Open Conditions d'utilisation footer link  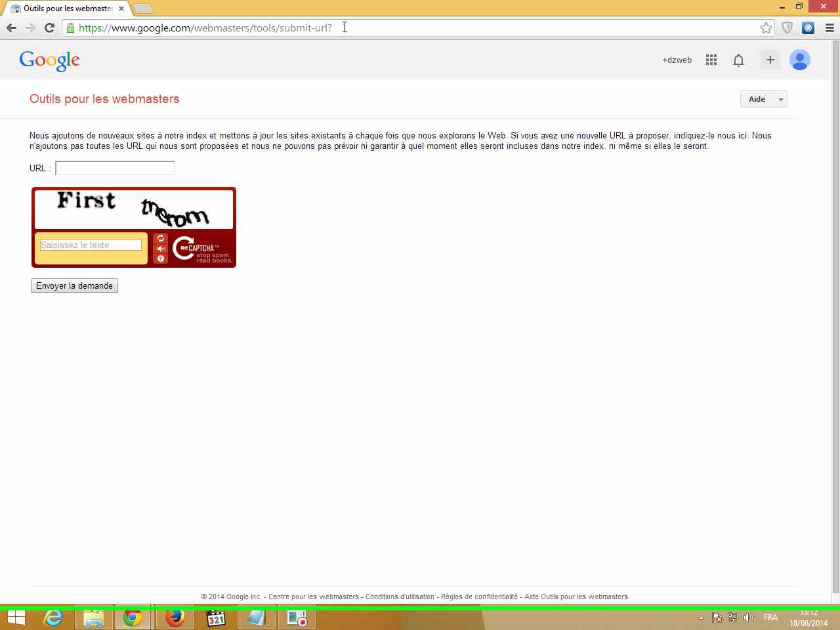(400, 597)
